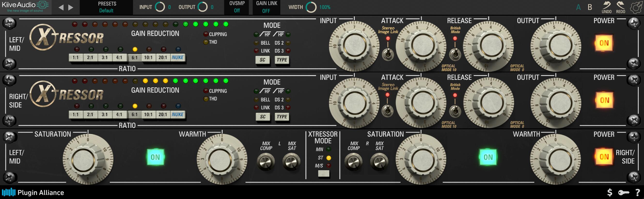Flip the British Mode switch on Left/Mid
This screenshot has height=199, width=644.
(455, 54)
